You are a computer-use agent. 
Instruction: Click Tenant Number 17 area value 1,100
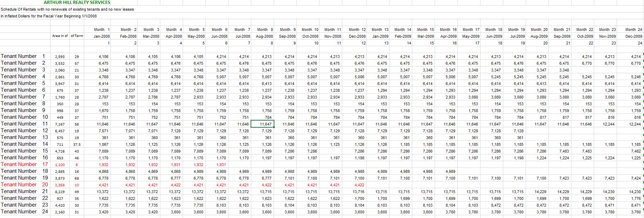point(59,165)
